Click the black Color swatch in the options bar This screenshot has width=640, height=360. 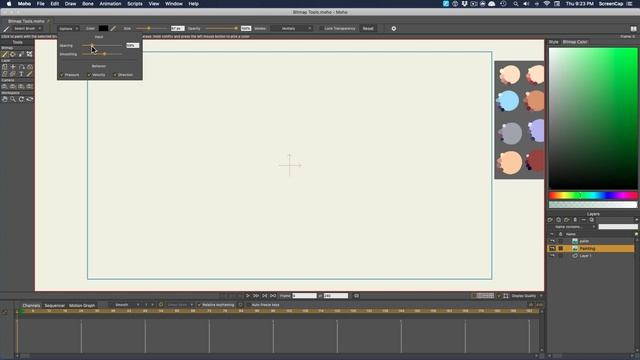(x=103, y=29)
